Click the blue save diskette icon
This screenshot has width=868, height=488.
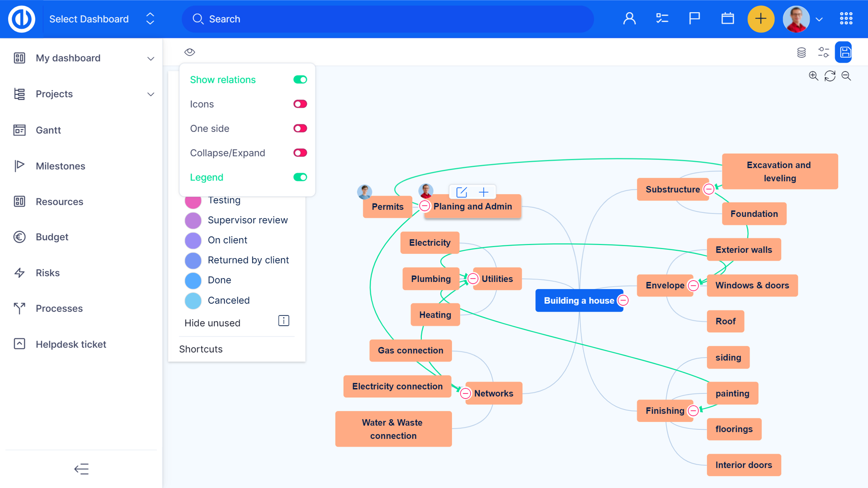coord(844,52)
